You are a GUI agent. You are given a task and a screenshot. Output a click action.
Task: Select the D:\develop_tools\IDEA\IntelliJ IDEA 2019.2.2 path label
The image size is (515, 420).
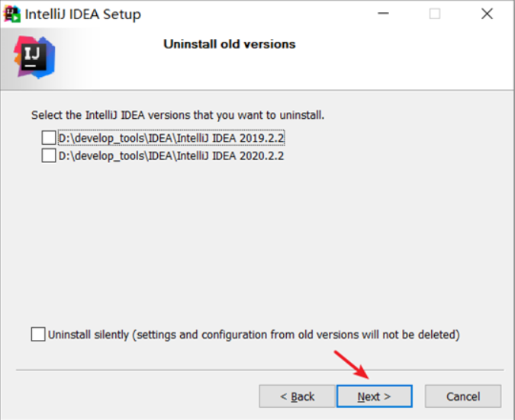tap(172, 138)
